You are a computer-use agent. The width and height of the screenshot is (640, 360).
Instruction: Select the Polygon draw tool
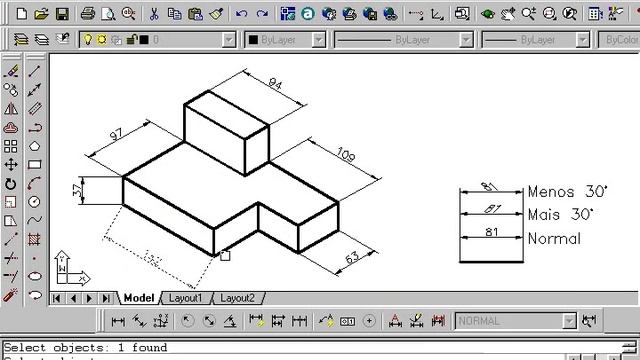click(x=35, y=146)
